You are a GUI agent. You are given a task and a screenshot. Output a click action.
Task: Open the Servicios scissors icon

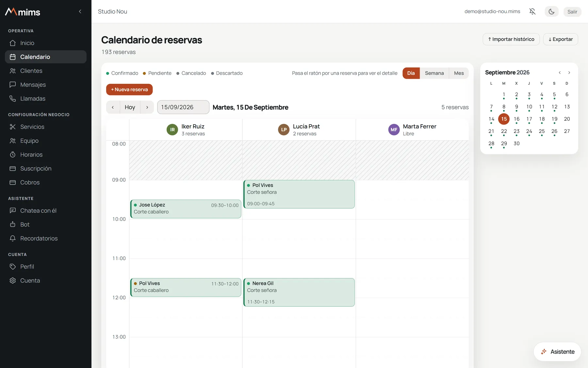click(x=13, y=127)
